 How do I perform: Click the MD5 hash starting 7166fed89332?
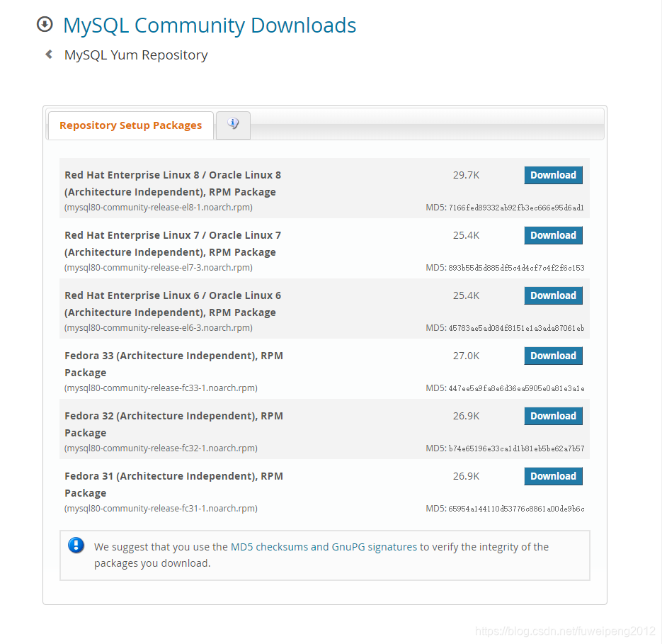click(x=516, y=208)
